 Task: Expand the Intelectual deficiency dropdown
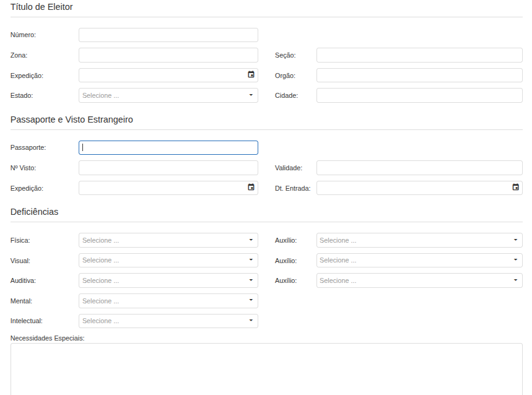click(x=168, y=321)
